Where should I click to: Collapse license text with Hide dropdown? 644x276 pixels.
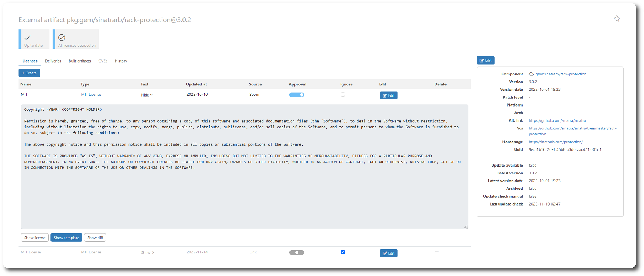coord(147,95)
